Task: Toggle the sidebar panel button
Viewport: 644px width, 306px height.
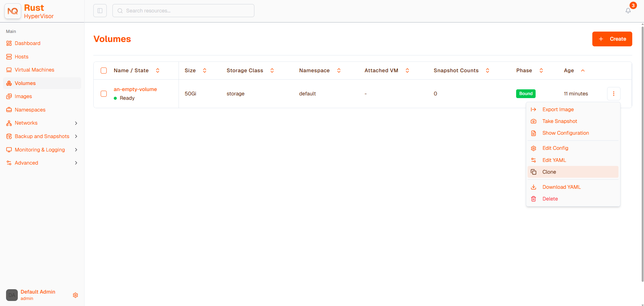Action: 100,11
